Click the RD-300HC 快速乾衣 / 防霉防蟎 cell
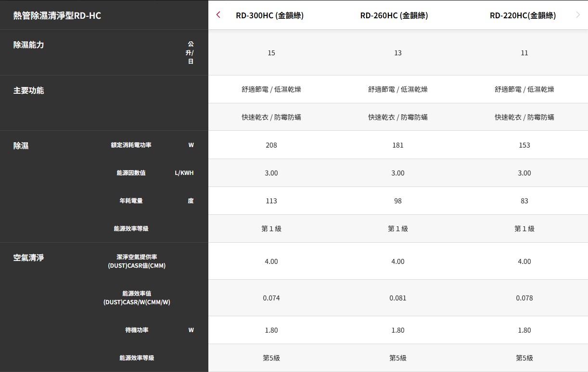Screen dimensions: 588x372 [x=271, y=117]
